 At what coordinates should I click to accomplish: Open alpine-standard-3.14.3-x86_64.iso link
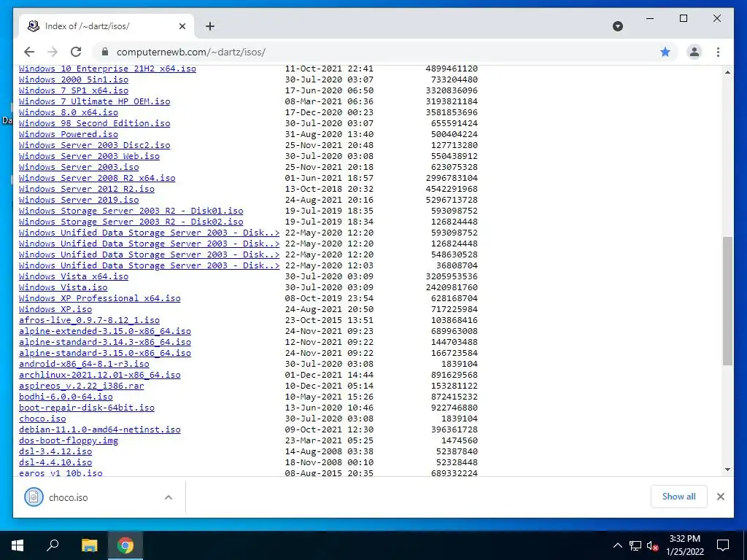tap(105, 343)
